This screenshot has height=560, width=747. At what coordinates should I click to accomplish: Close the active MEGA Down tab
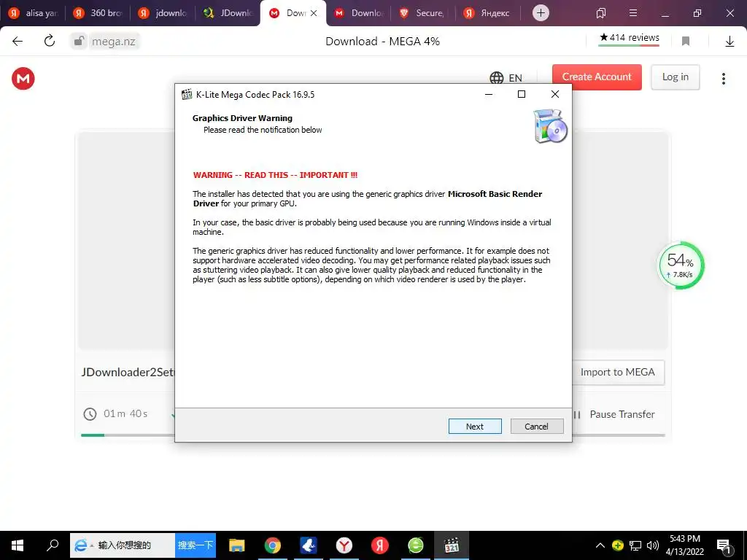click(314, 13)
